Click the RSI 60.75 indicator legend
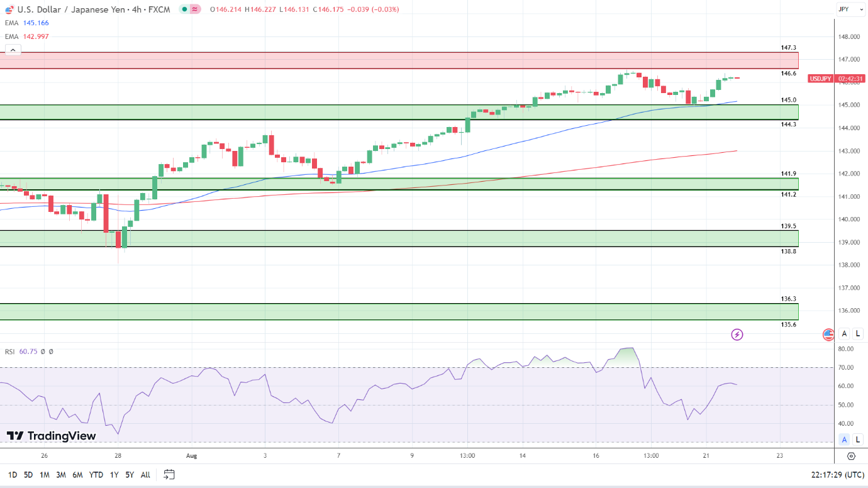The height and width of the screenshot is (488, 868). click(29, 352)
